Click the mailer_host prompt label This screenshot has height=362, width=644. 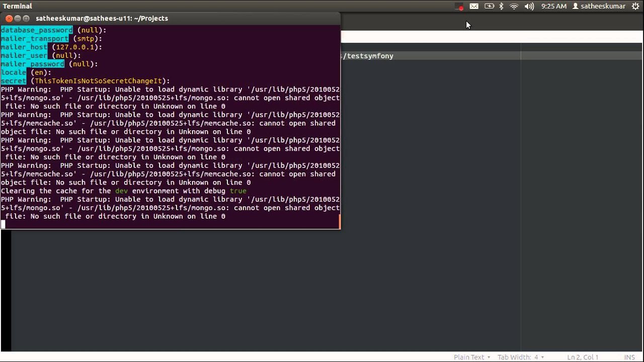pyautogui.click(x=24, y=47)
